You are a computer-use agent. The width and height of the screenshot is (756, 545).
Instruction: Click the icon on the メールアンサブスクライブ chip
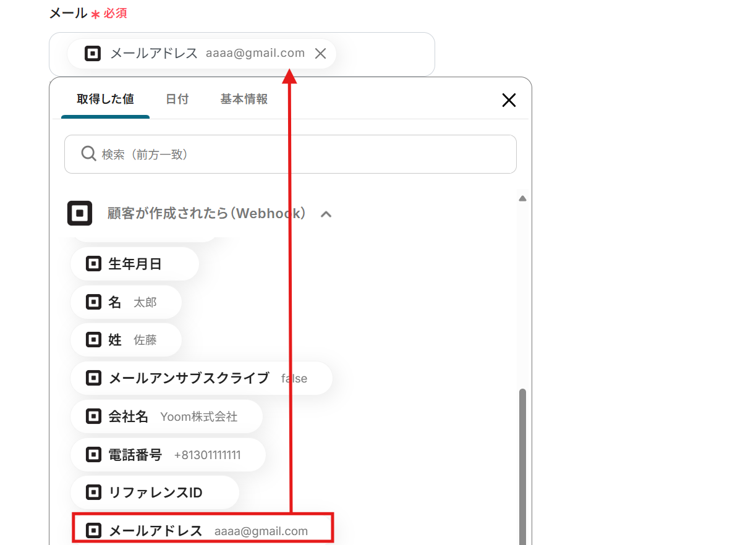(93, 378)
